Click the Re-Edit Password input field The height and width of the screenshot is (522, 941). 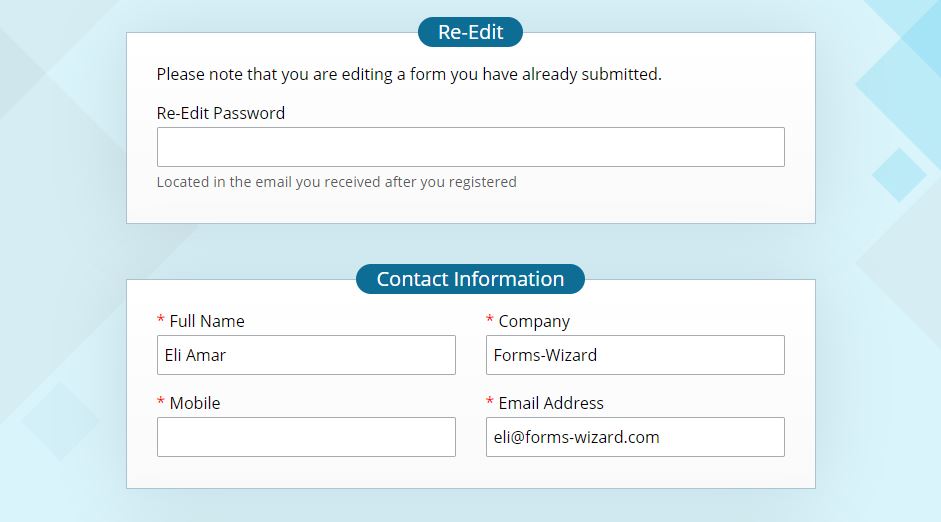[470, 147]
